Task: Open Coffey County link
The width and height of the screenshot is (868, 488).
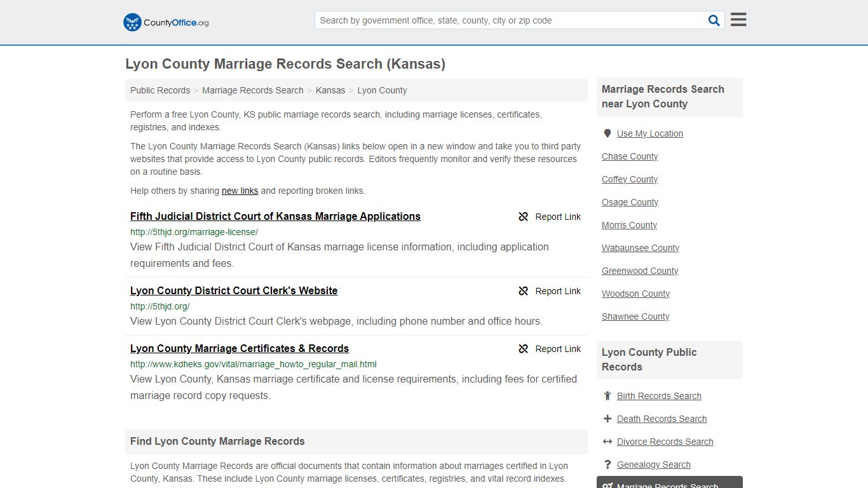Action: point(630,179)
